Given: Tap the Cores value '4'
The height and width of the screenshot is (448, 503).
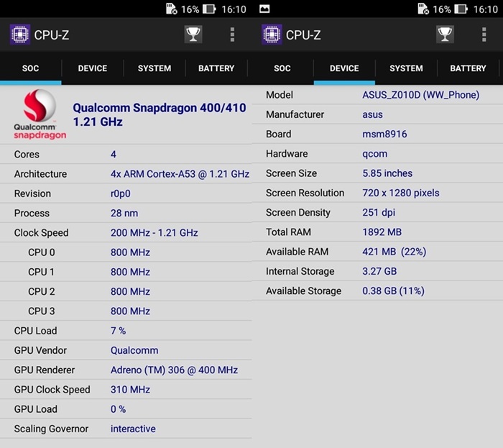Looking at the screenshot, I should click(114, 155).
